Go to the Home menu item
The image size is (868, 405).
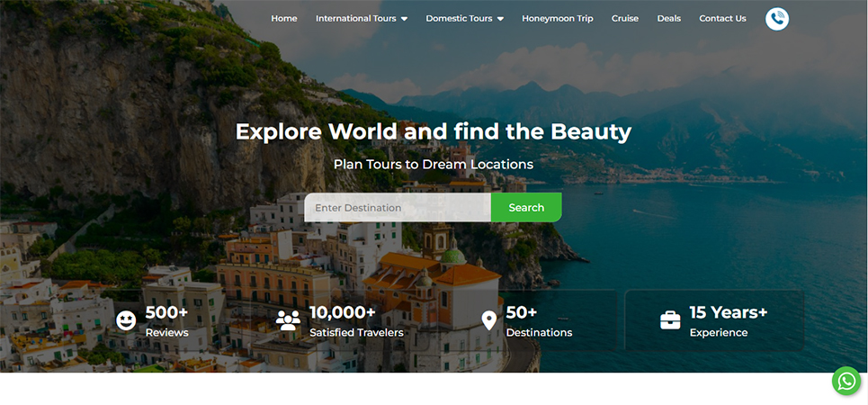tap(283, 18)
